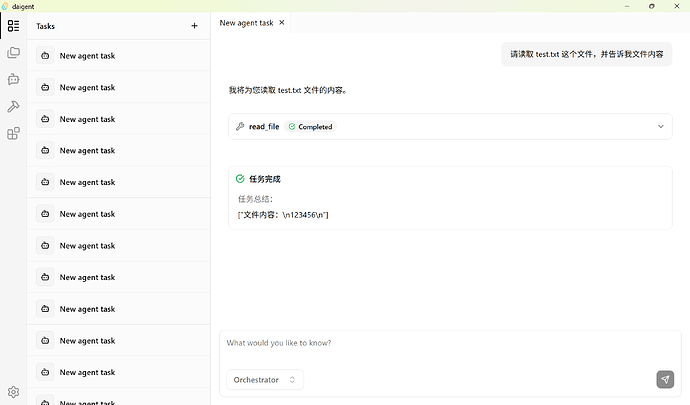This screenshot has height=405, width=690.
Task: Open settings gear icon at sidebar bottom
Action: coord(13,392)
